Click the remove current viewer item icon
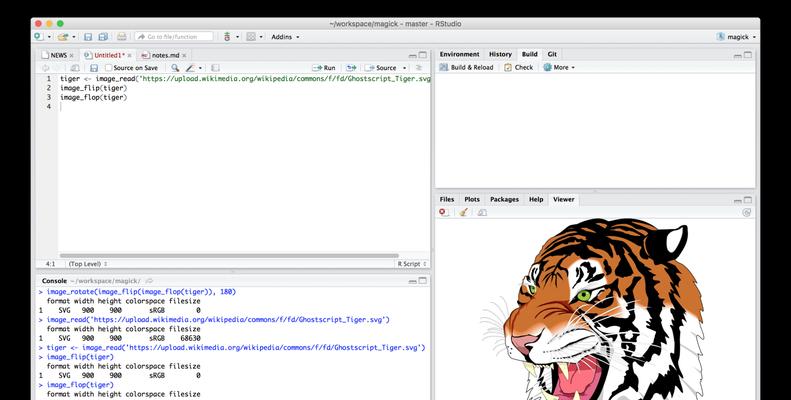 coord(443,212)
